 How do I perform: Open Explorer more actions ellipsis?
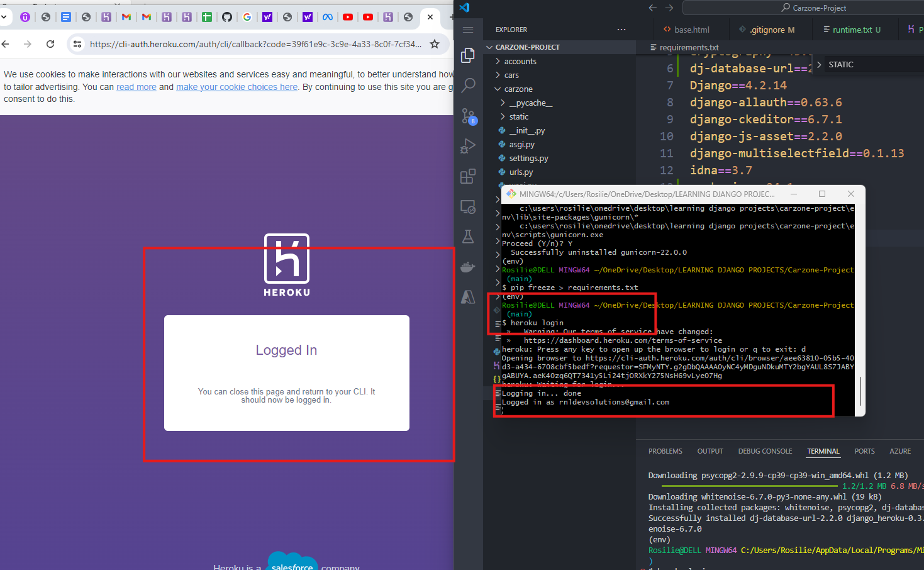(x=621, y=30)
